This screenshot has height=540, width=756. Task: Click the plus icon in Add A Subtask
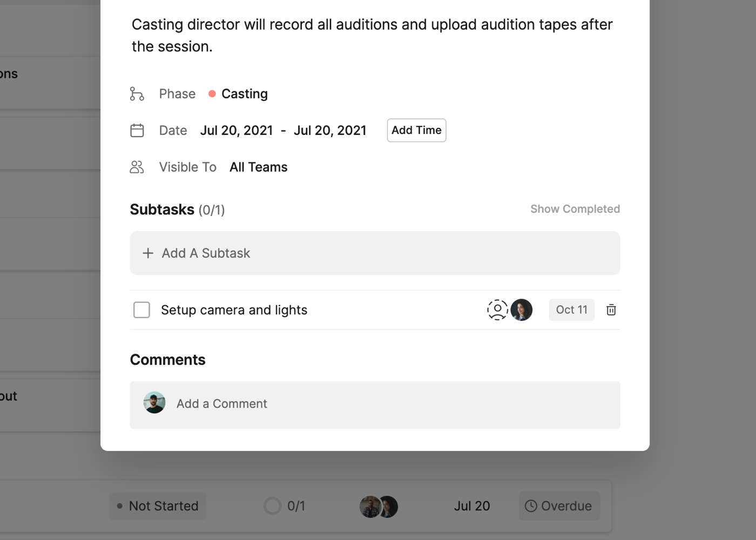[x=148, y=253]
